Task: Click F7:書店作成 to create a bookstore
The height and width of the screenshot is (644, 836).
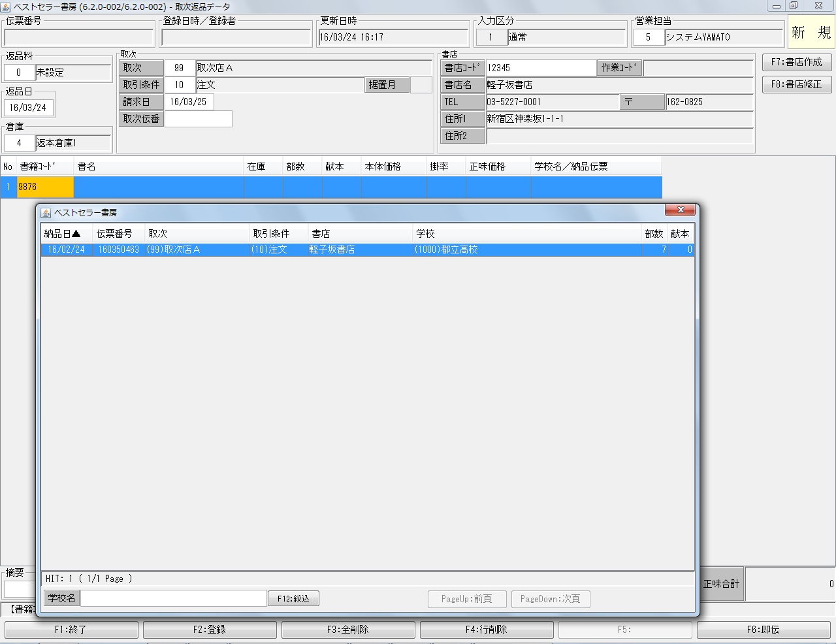Action: pos(796,62)
